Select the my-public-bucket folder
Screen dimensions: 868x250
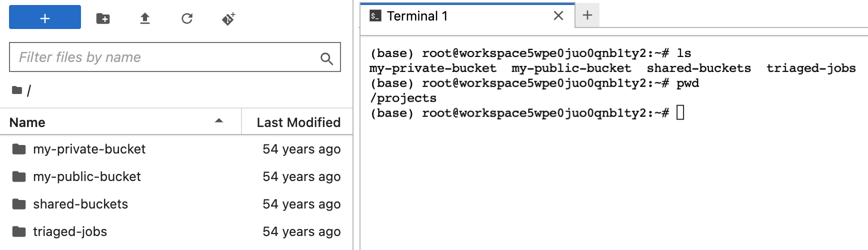tap(176, 176)
